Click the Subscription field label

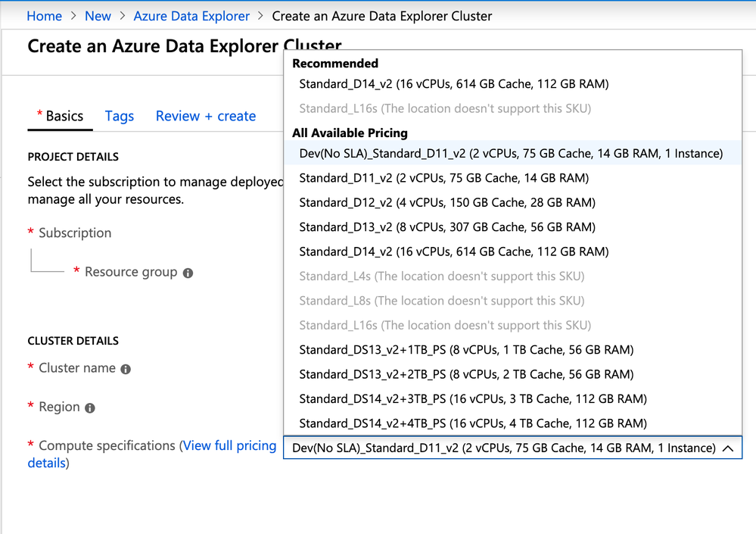coord(75,233)
